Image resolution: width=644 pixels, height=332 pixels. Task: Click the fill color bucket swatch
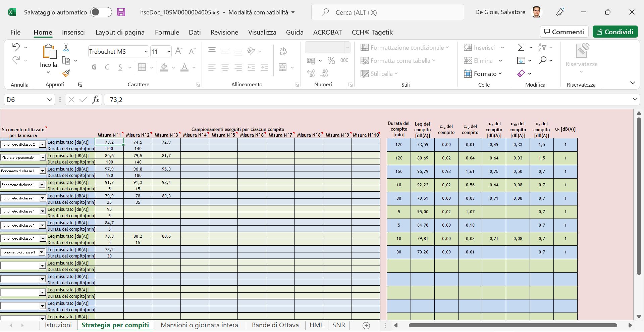coord(164,67)
